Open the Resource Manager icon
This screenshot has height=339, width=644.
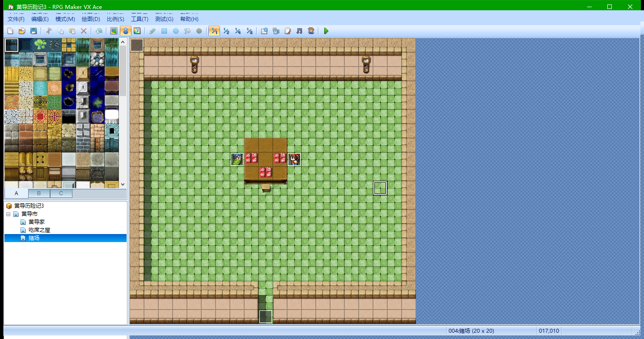[x=276, y=31]
